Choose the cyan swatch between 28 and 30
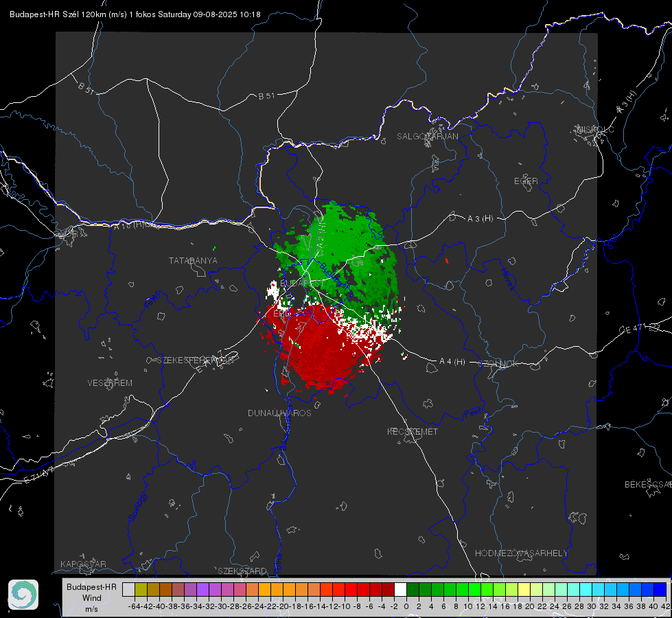672x618 pixels. pyautogui.click(x=586, y=589)
